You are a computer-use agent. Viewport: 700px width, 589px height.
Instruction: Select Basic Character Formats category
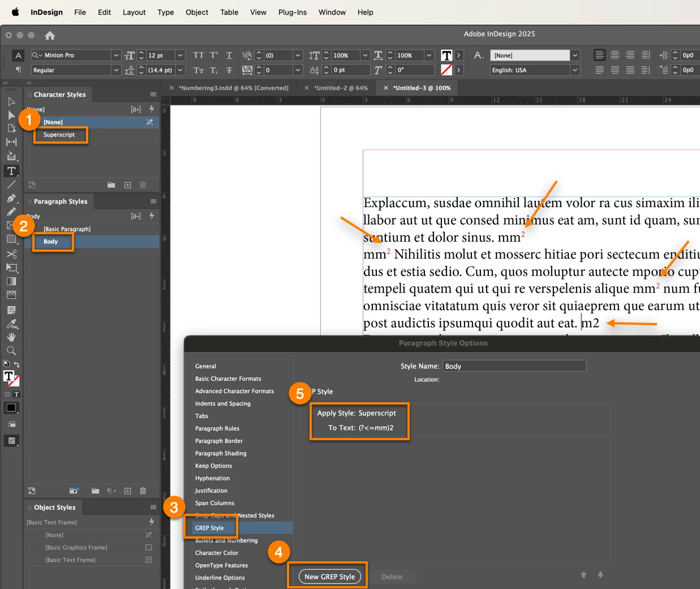point(228,379)
